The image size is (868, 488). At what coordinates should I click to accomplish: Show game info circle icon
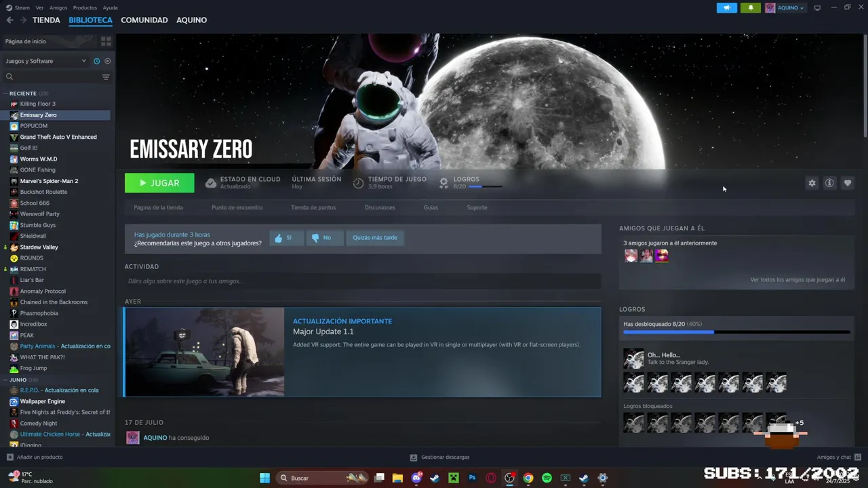[x=829, y=183]
